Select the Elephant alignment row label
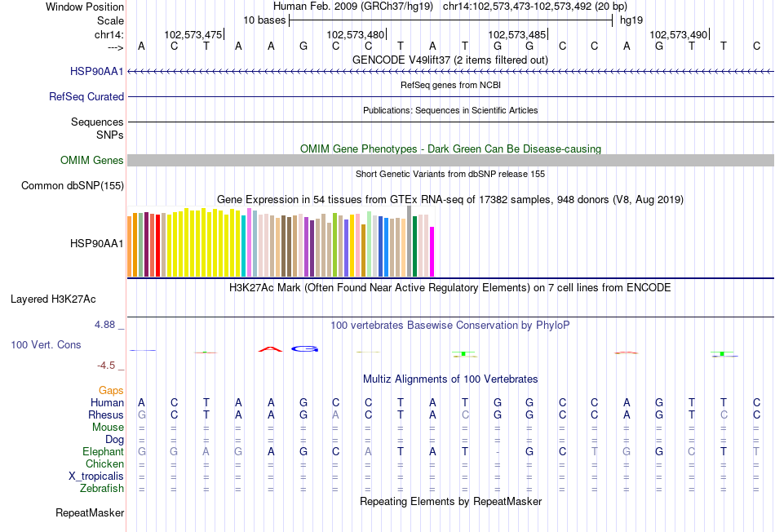Image resolution: width=775 pixels, height=532 pixels. [104, 452]
